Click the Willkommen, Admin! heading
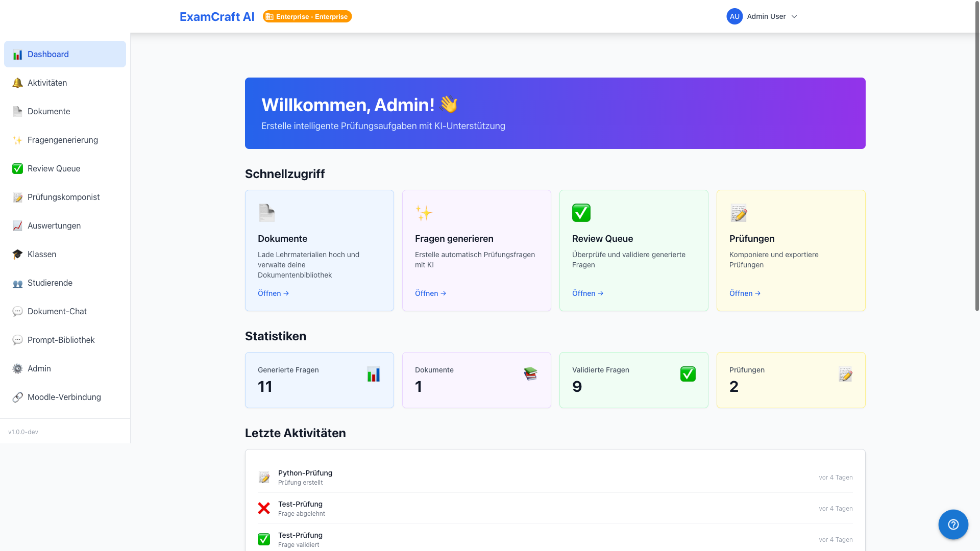 [359, 105]
